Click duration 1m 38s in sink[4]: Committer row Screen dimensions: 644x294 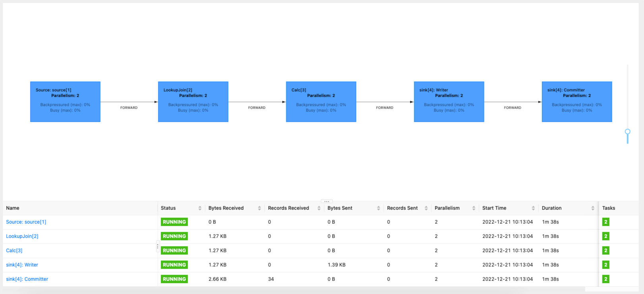click(550, 279)
